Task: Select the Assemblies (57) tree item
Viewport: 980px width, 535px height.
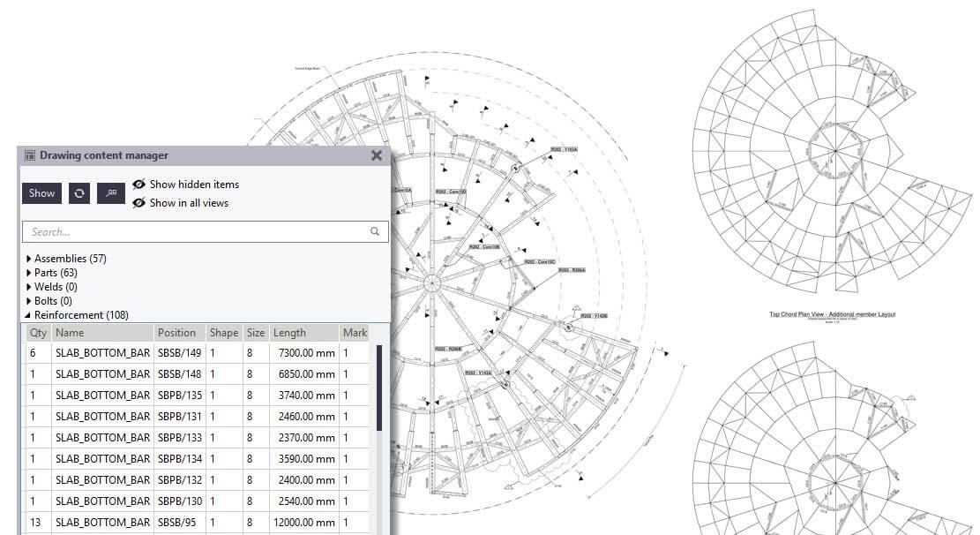Action: (70, 259)
